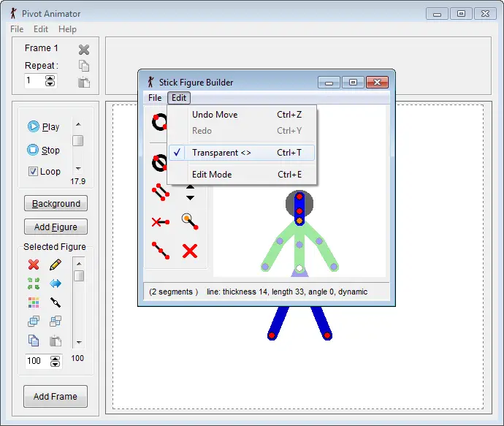Minimize the Stick Figure Builder window
Image resolution: width=504 pixels, height=426 pixels.
[x=329, y=83]
